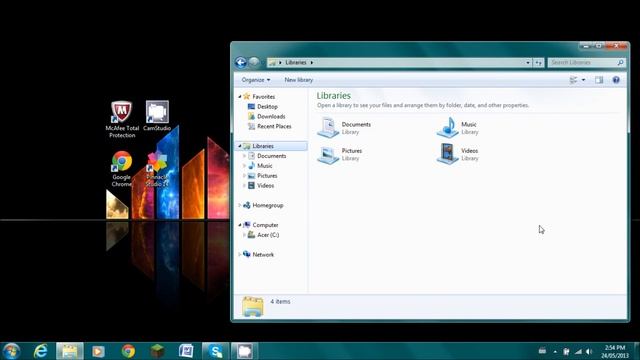Select Computer in navigation pane
Image resolution: width=640 pixels, height=360 pixels.
pos(265,225)
